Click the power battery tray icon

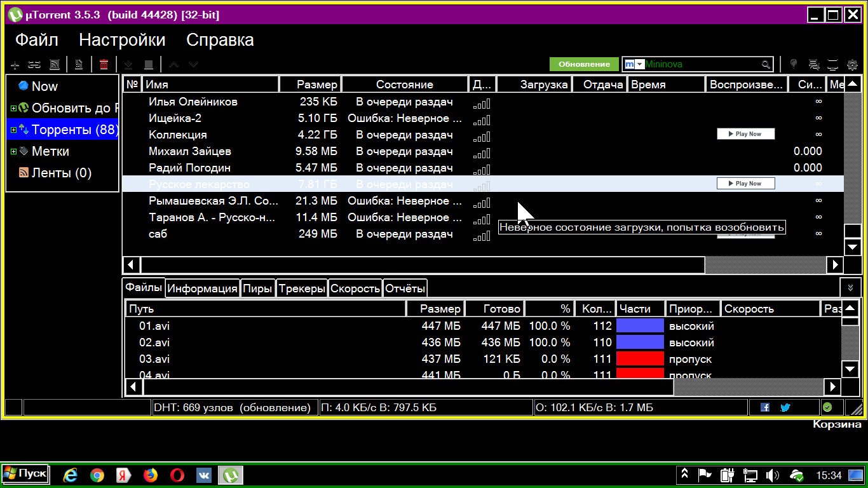[x=727, y=475]
